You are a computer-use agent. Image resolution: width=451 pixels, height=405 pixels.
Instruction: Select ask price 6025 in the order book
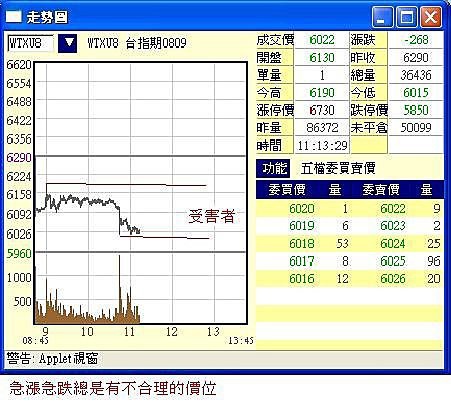click(393, 261)
